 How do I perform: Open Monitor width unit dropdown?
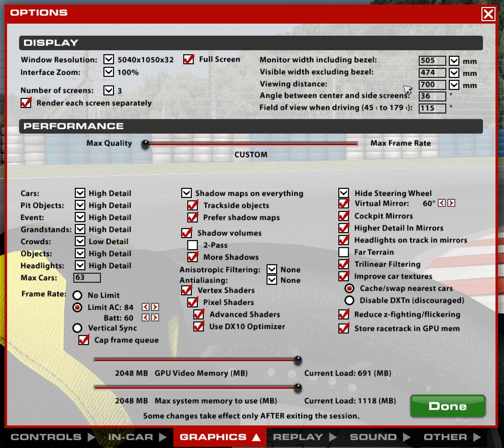click(x=454, y=61)
